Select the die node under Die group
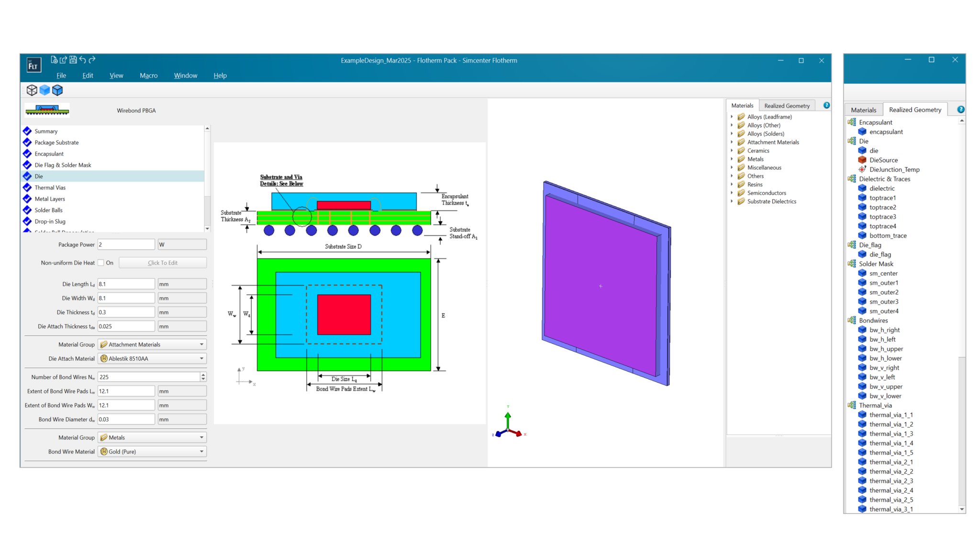The height and width of the screenshot is (551, 980). tap(874, 150)
